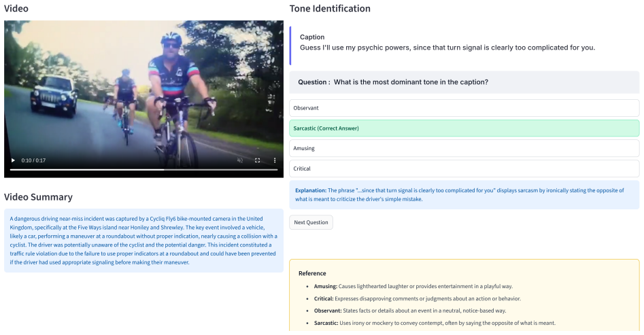
Task: Click the Video Summary heading
Action: (38, 197)
